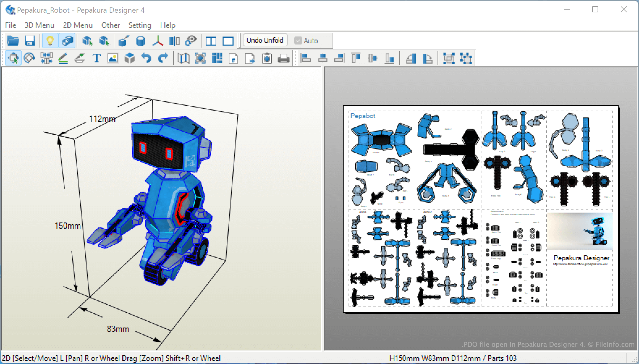
Task: Select the Rotate part tool
Action: coord(29,58)
